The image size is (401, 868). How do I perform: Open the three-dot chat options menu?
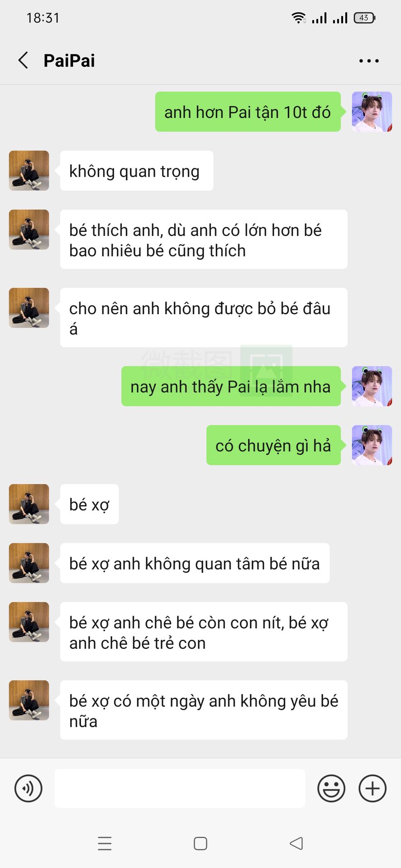(369, 61)
